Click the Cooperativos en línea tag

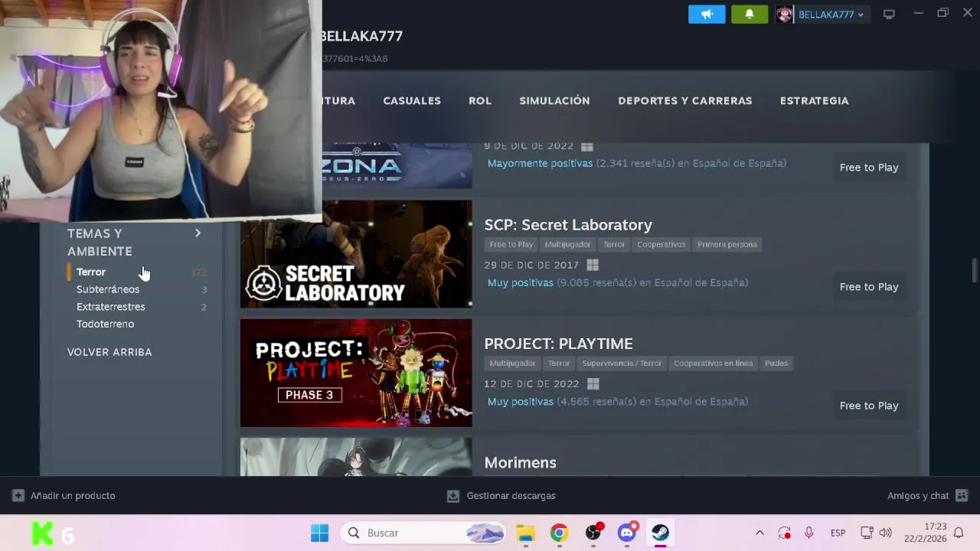(714, 364)
